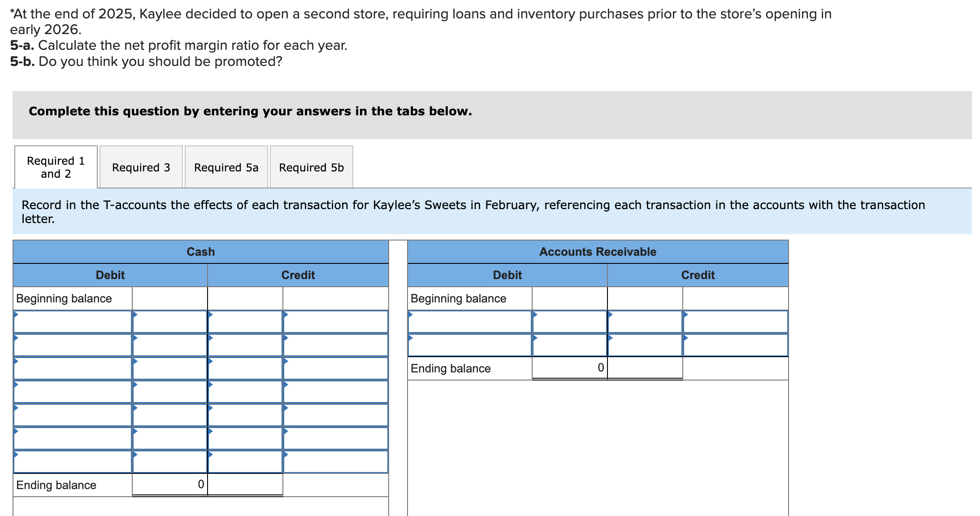Click first Cash debit amount cell
Viewport: 980px width, 516px height.
pos(169,322)
